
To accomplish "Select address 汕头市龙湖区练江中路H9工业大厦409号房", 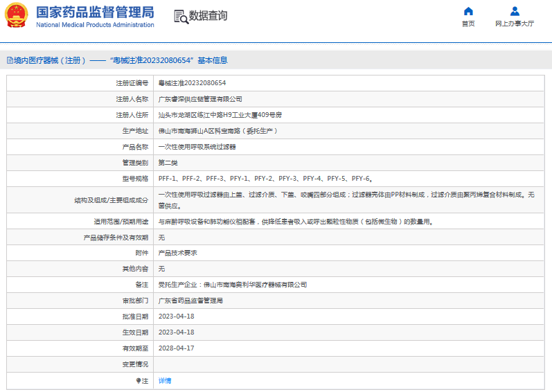I will 220,115.
